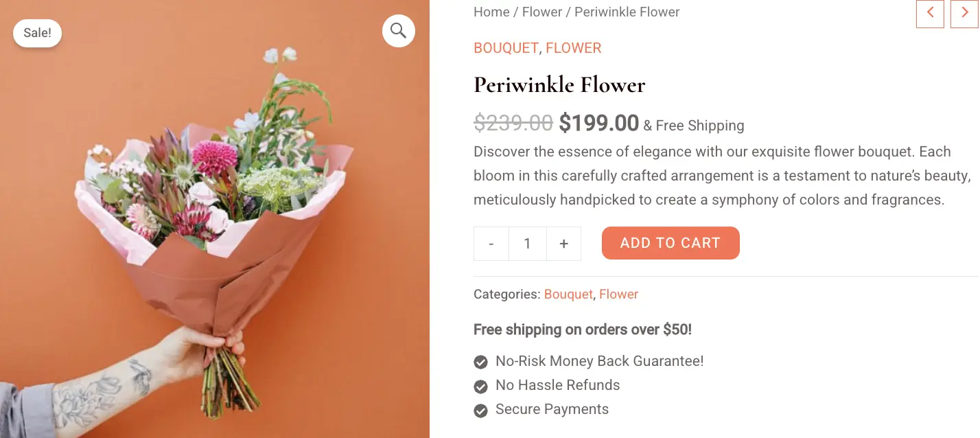Image resolution: width=980 pixels, height=438 pixels.
Task: Click checkmark icon beside No Hassle Refunds
Action: tap(481, 386)
